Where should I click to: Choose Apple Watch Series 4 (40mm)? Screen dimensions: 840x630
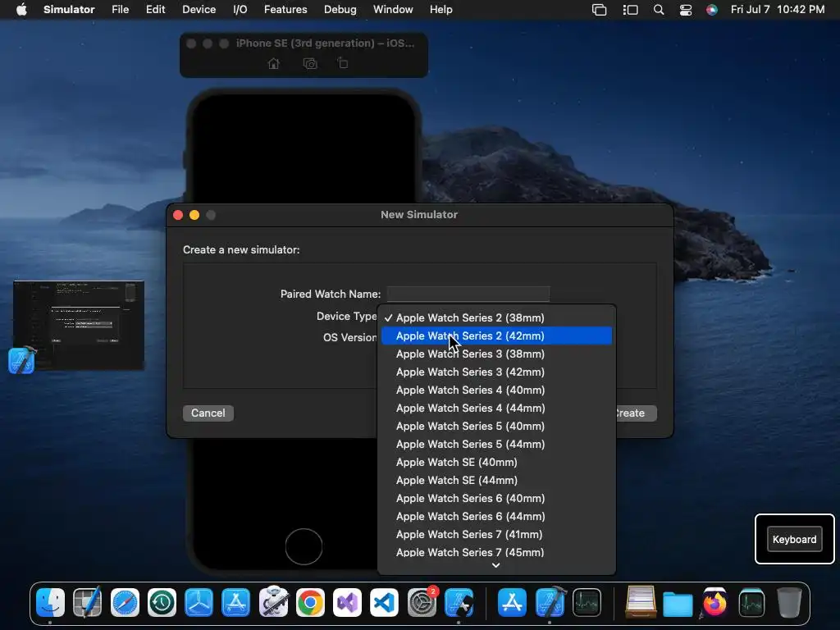496,390
